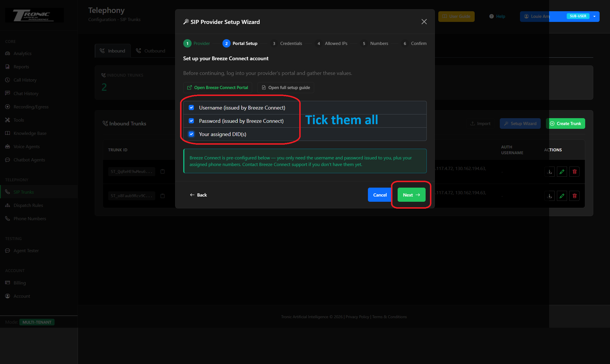Select SIP Trunks in the sidebar
Screen dimensions: 610x364
24,192
